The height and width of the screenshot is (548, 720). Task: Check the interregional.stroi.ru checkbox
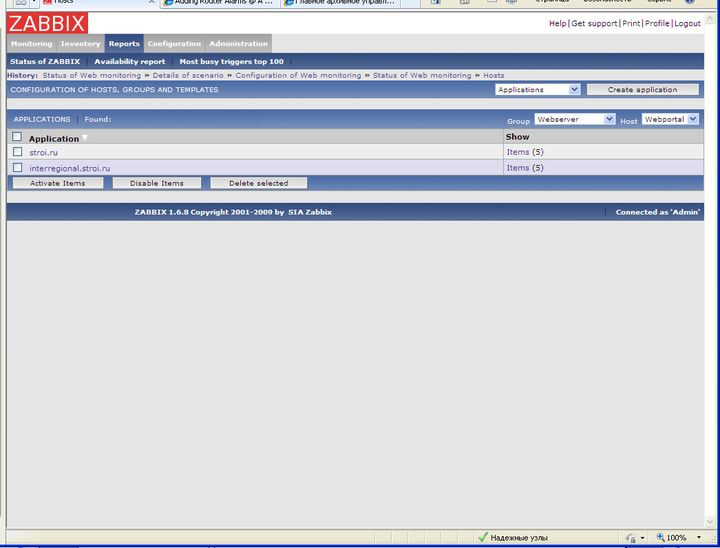[x=17, y=168]
